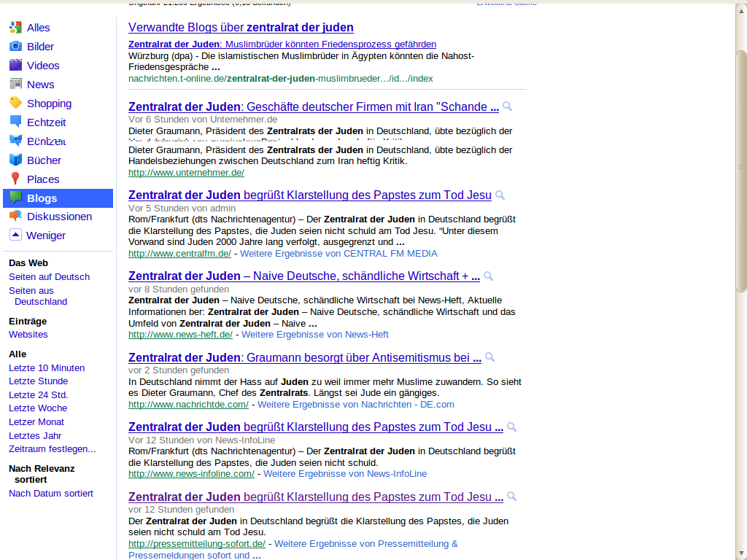Open news-heft.de URL link
Image resolution: width=747 pixels, height=560 pixels.
click(181, 334)
